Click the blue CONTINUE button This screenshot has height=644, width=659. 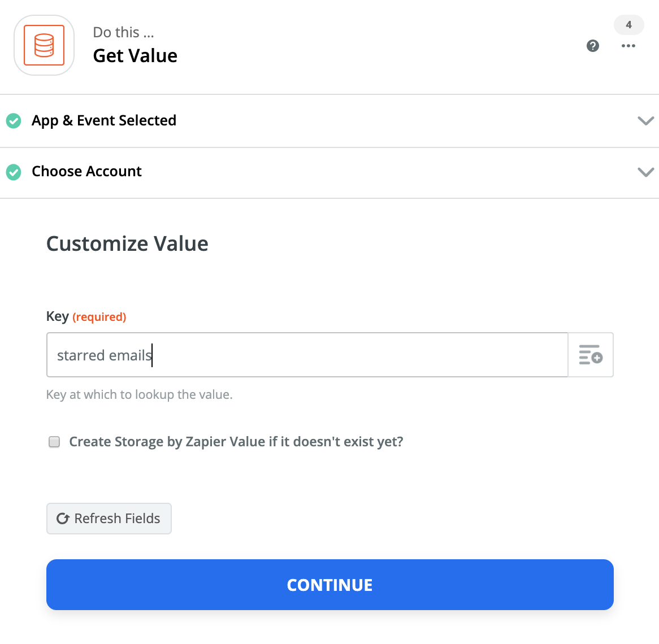(330, 585)
